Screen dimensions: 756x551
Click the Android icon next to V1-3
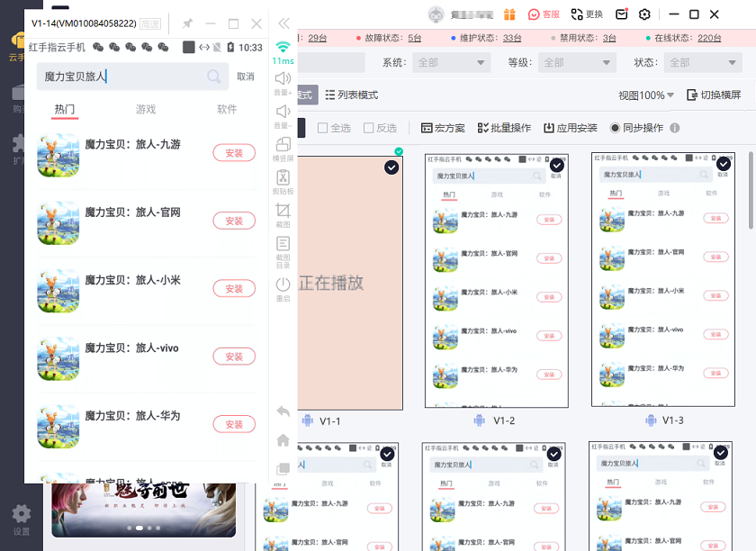coord(651,420)
